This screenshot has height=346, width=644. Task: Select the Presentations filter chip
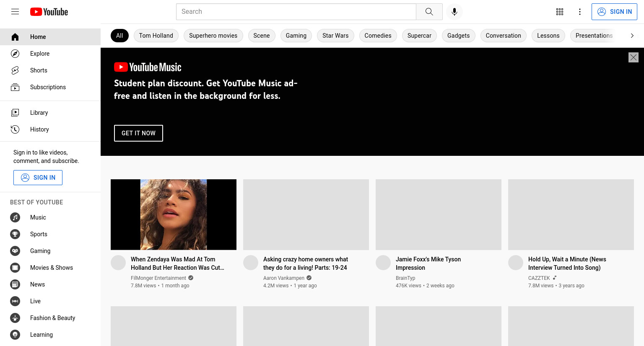594,36
